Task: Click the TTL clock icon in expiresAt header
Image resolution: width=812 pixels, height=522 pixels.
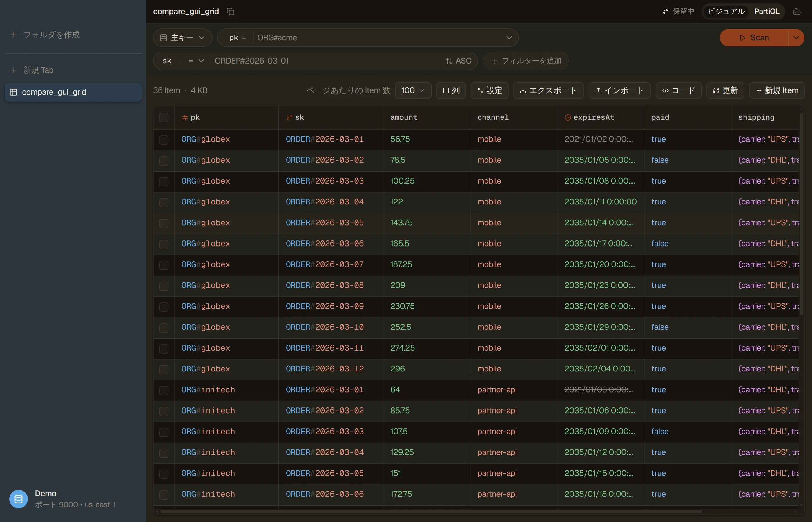Action: click(568, 117)
